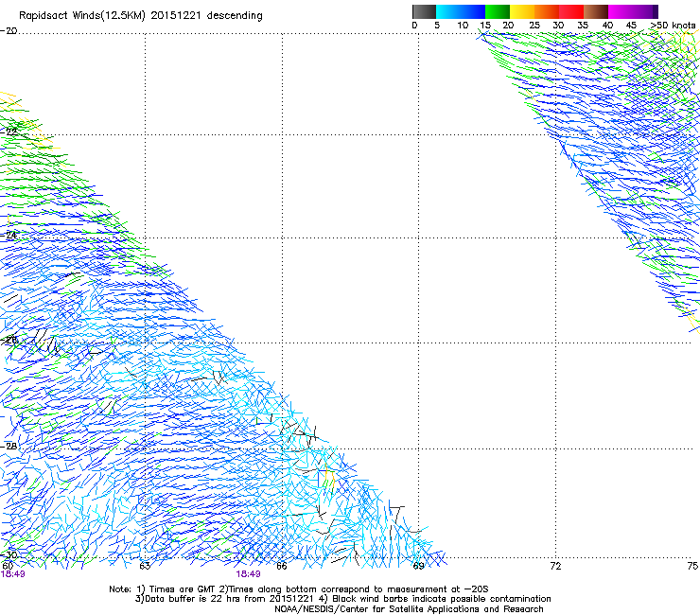Click the yellow 20-25 knots legend segment
The width and height of the screenshot is (700, 615).
[x=522, y=11]
